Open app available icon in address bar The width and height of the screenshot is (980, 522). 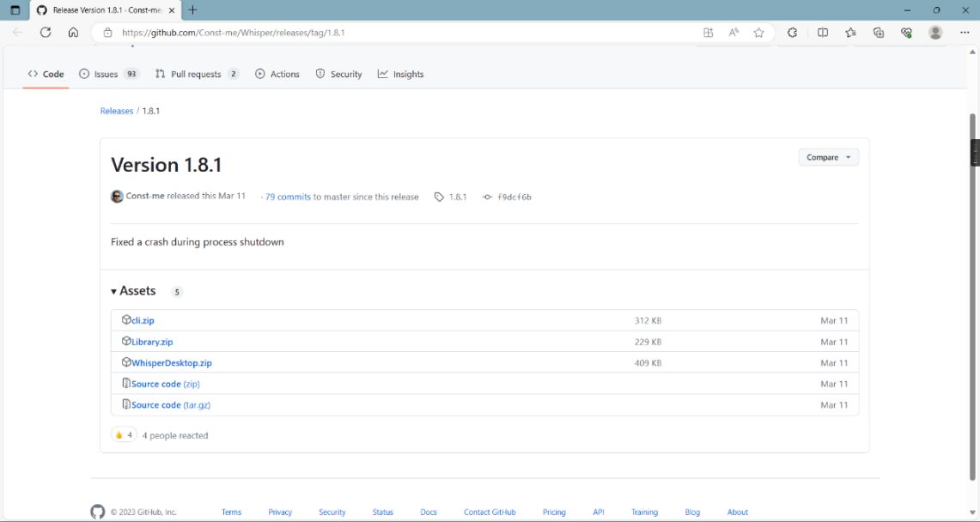pyautogui.click(x=708, y=33)
